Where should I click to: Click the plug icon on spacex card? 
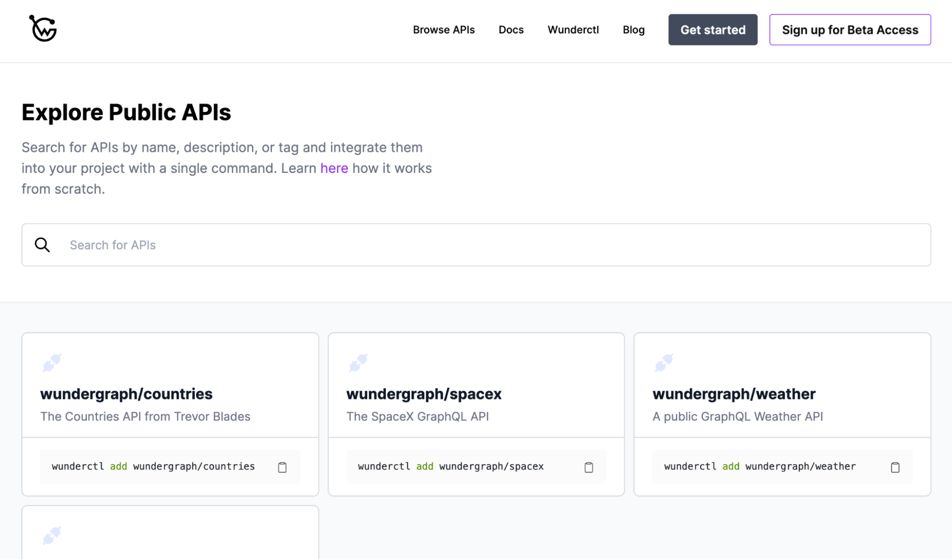(x=358, y=362)
